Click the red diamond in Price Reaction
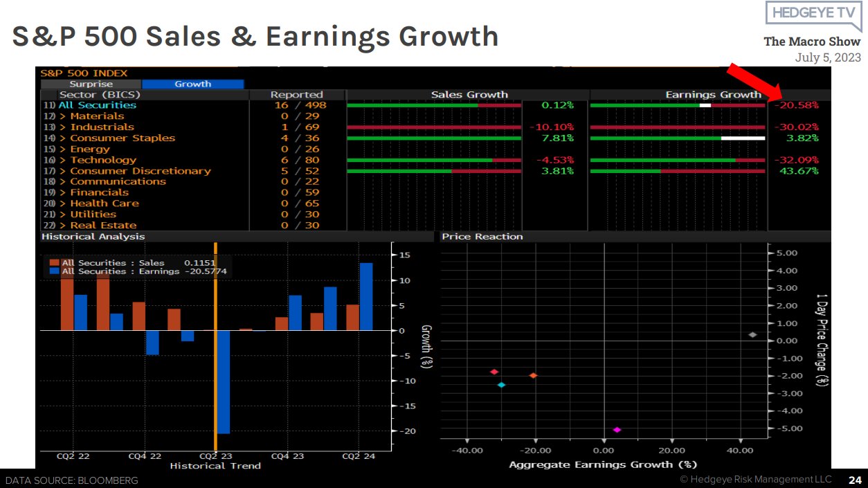This screenshot has height=488, width=868. point(494,372)
